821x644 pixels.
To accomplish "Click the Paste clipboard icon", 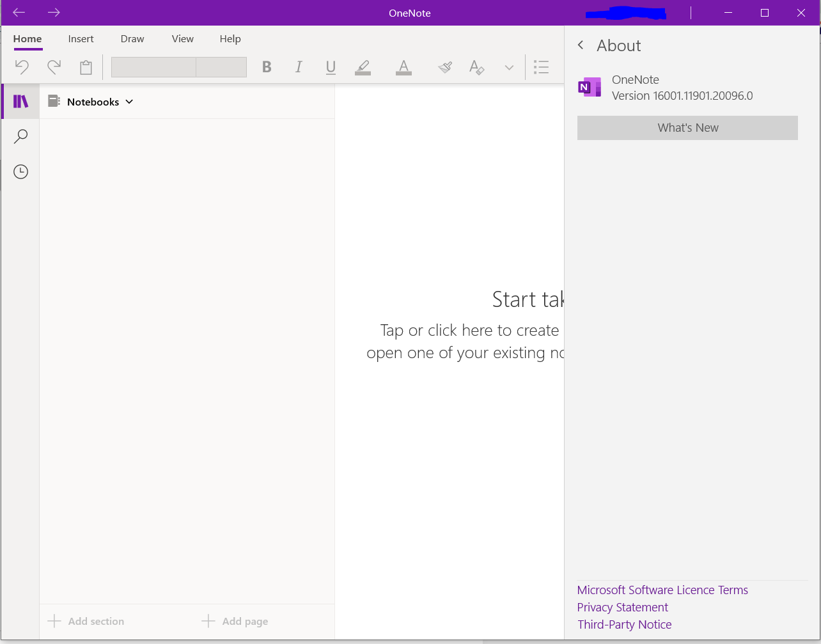I will (x=86, y=67).
